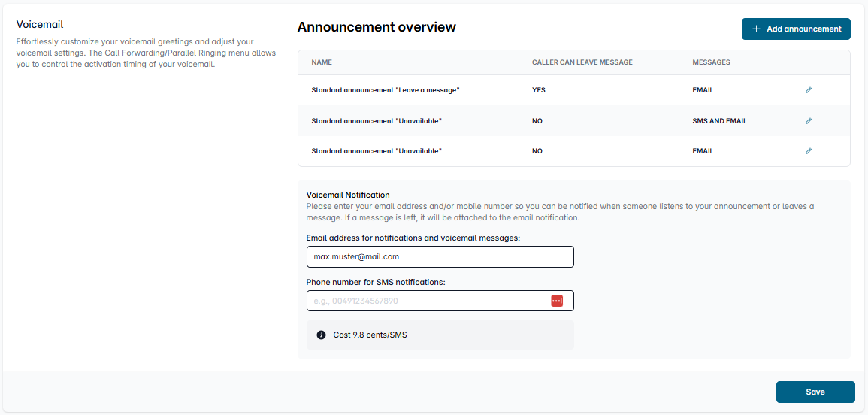
Task: Select the Unavailable row with SMS AND EMAIL
Action: [377, 121]
